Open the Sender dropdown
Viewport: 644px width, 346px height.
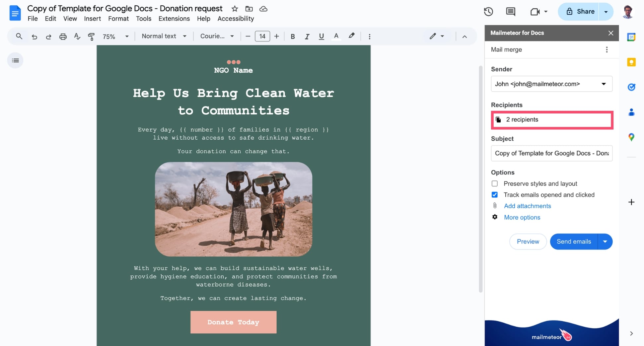point(604,84)
